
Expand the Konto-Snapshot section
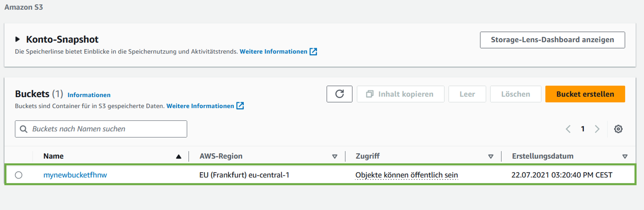[18, 39]
